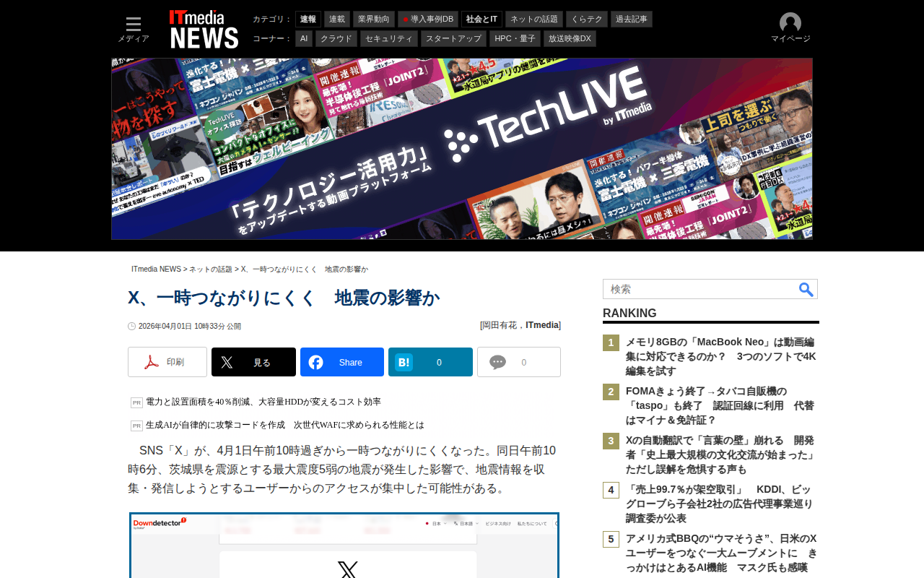Click the 検索 search input field
924x578 pixels.
700,289
